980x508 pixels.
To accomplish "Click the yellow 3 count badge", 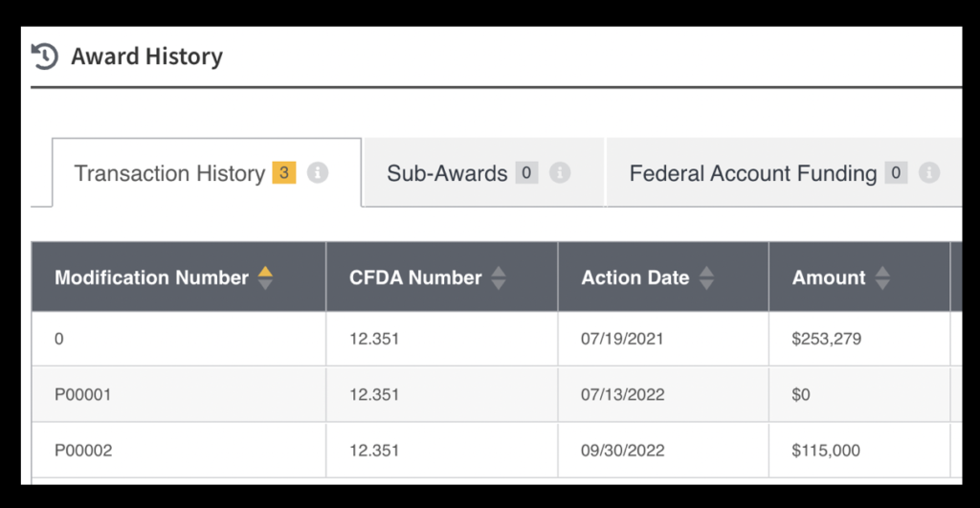I will [283, 172].
